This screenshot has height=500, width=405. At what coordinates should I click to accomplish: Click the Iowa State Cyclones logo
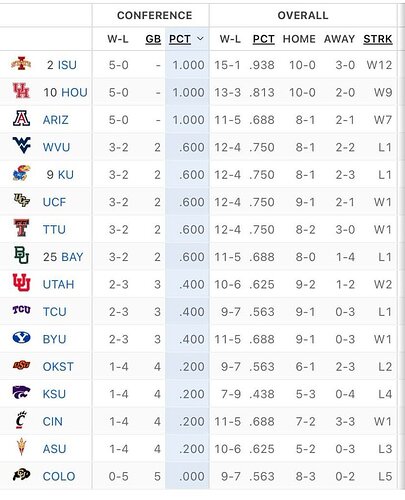21,64
